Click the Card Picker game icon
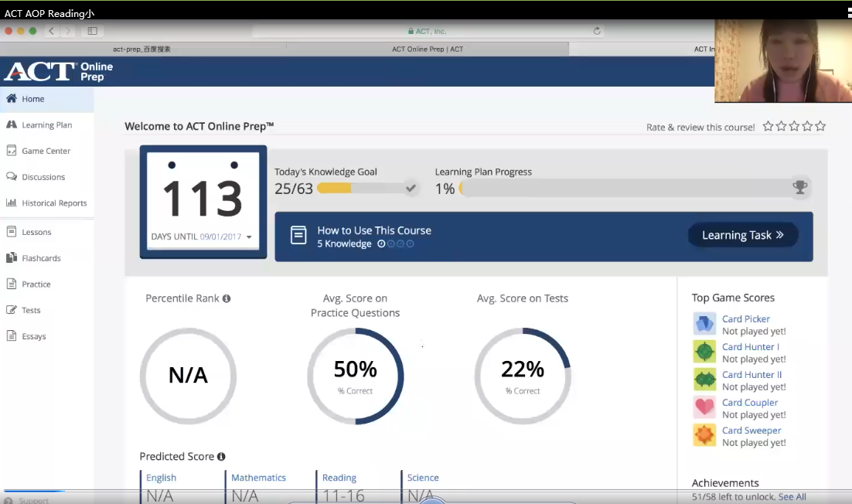Image resolution: width=852 pixels, height=504 pixels. 704,324
